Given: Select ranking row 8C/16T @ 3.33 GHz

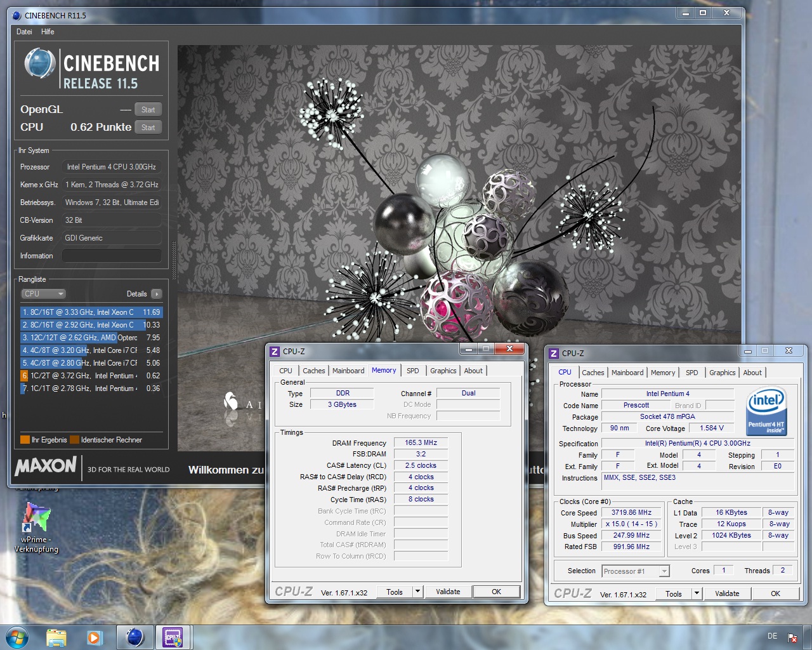Looking at the screenshot, I should 92,312.
